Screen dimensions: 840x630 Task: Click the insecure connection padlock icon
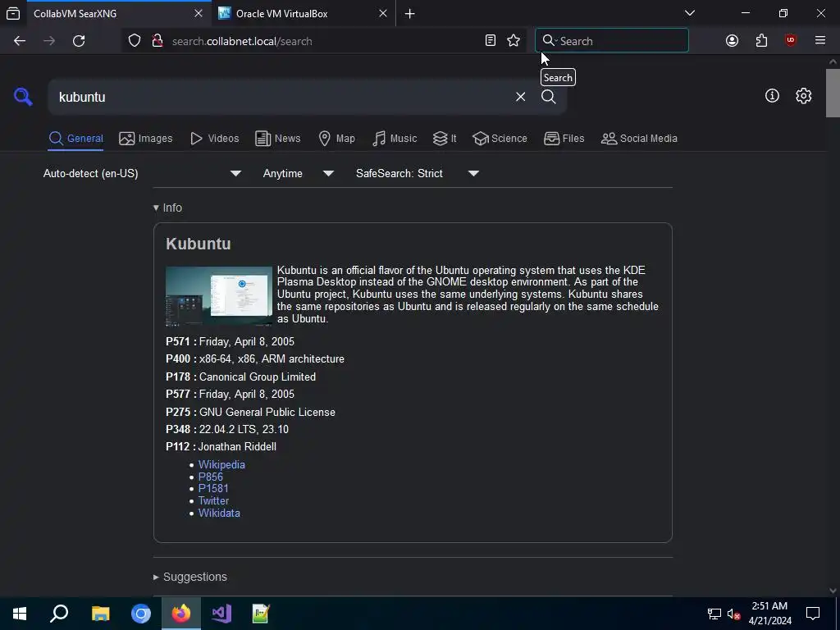(157, 41)
